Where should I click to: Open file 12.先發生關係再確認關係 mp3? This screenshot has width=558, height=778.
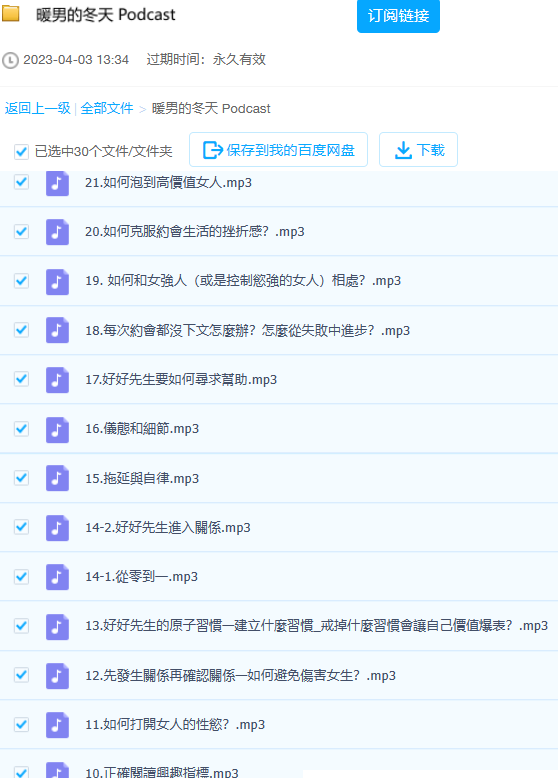241,675
